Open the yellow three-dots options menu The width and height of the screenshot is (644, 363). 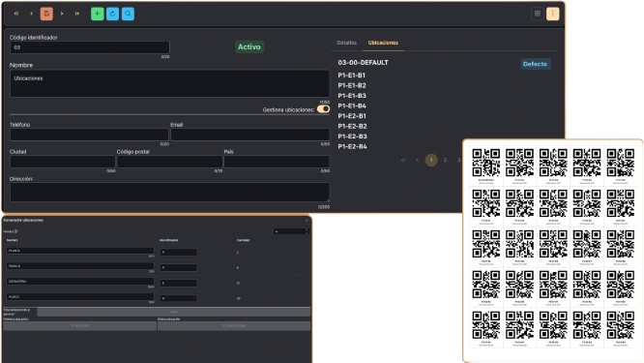553,14
